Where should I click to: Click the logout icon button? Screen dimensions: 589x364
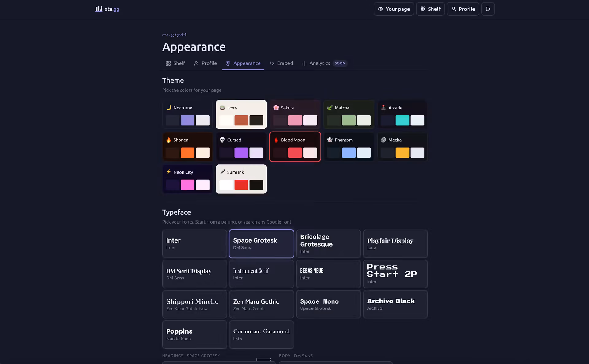[x=488, y=9]
